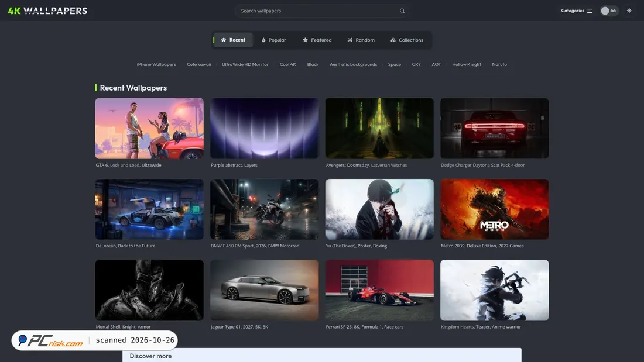Focus the Search wallpapers field

point(321,11)
